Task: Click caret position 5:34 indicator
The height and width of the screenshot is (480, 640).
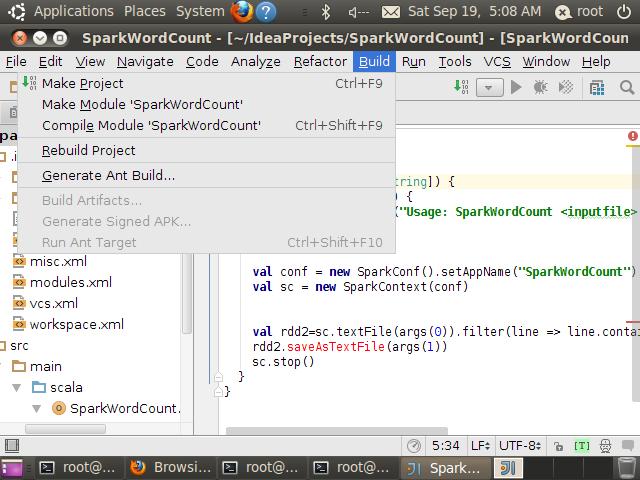Action: (445, 446)
